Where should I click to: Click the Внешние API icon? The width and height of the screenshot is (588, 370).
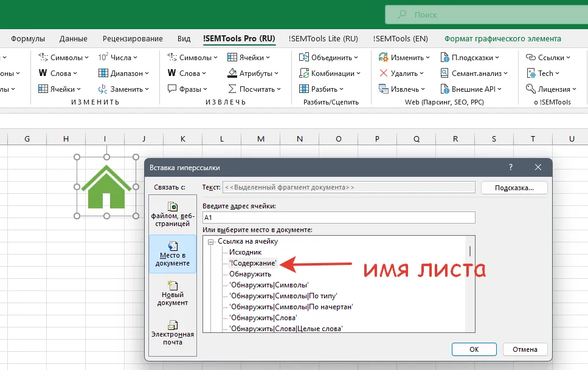444,89
